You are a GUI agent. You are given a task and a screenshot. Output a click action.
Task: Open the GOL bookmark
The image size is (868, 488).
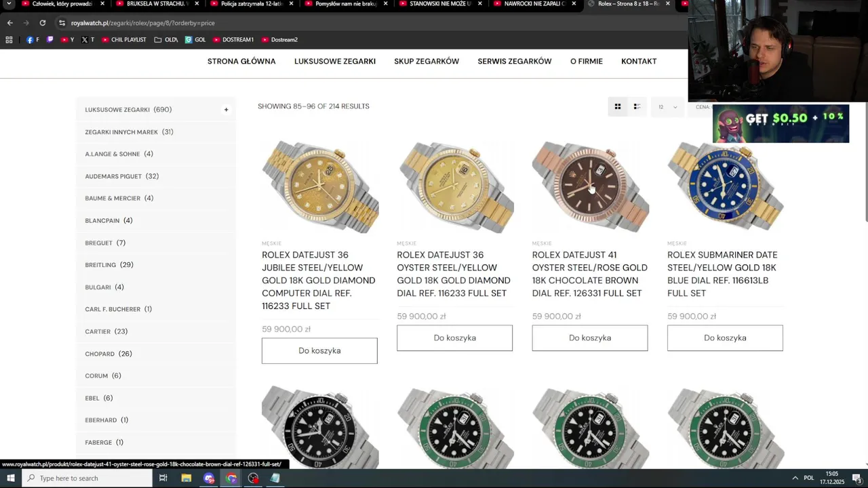coord(195,40)
